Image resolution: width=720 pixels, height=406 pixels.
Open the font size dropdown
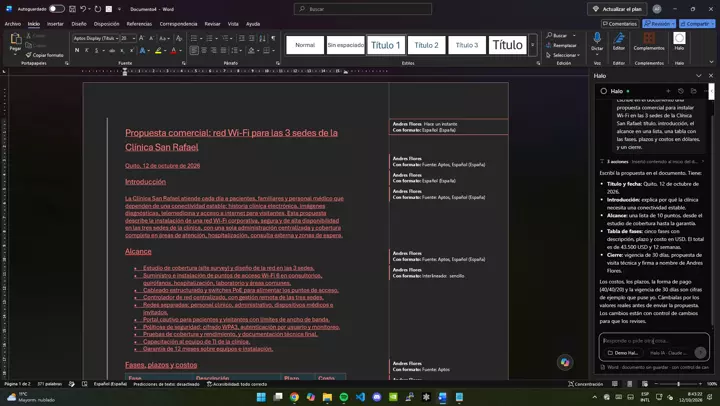pos(134,39)
